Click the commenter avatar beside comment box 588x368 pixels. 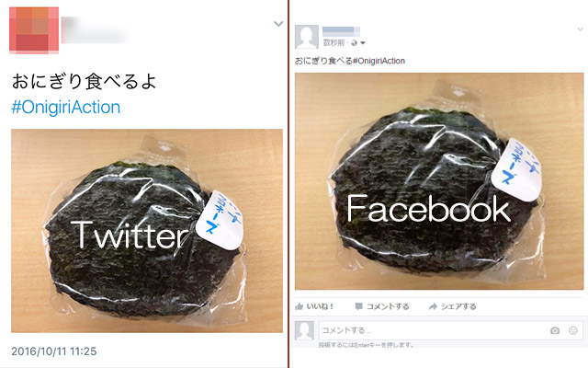click(x=304, y=330)
